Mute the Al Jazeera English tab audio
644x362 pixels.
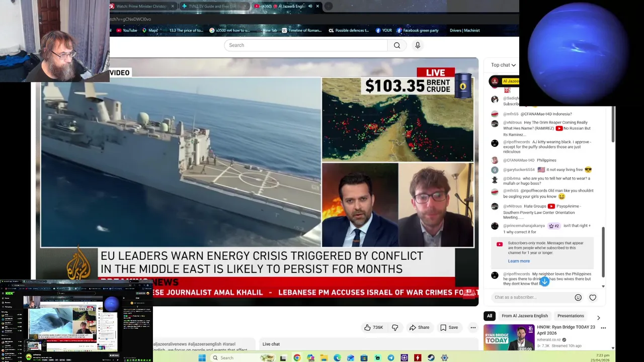pos(310,6)
